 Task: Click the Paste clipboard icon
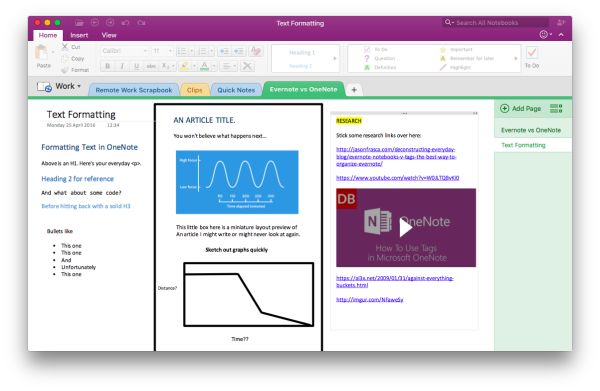point(41,52)
